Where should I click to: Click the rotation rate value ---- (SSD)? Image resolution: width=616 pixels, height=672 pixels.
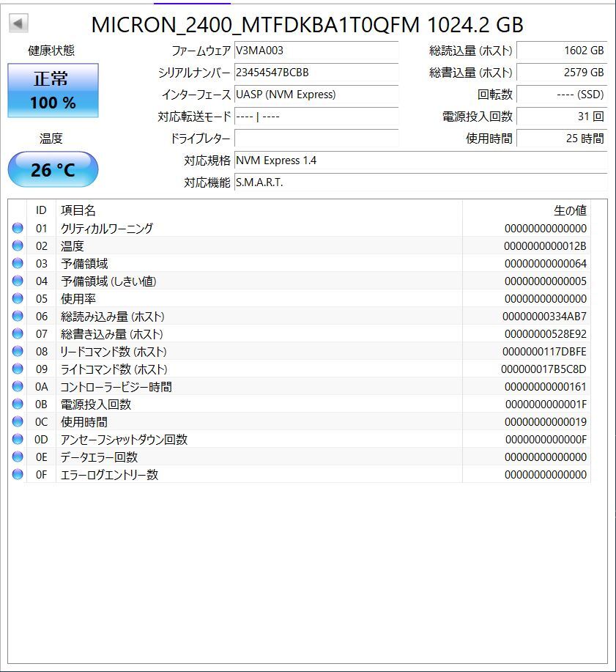[x=562, y=95]
